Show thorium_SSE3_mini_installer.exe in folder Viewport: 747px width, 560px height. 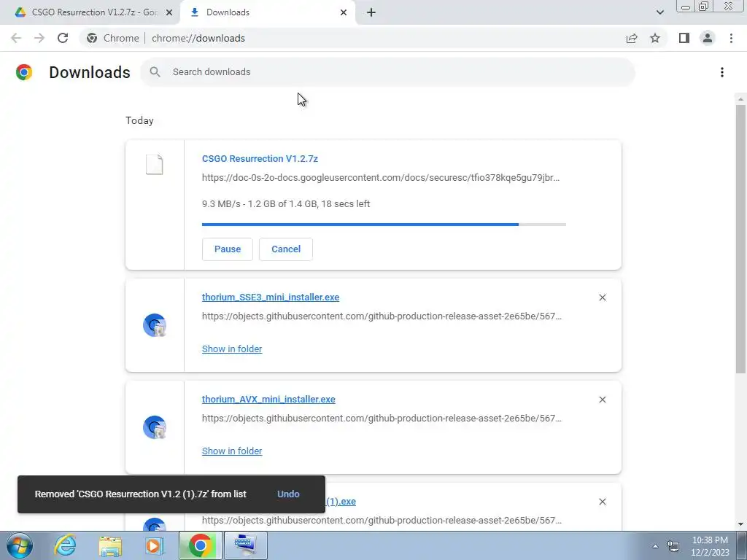point(232,349)
